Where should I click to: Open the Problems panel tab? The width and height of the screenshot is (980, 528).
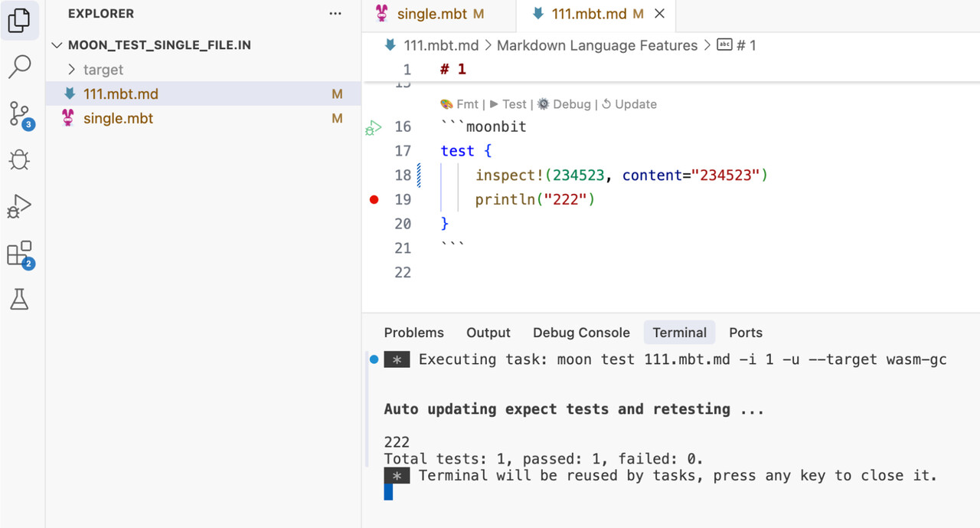point(413,333)
